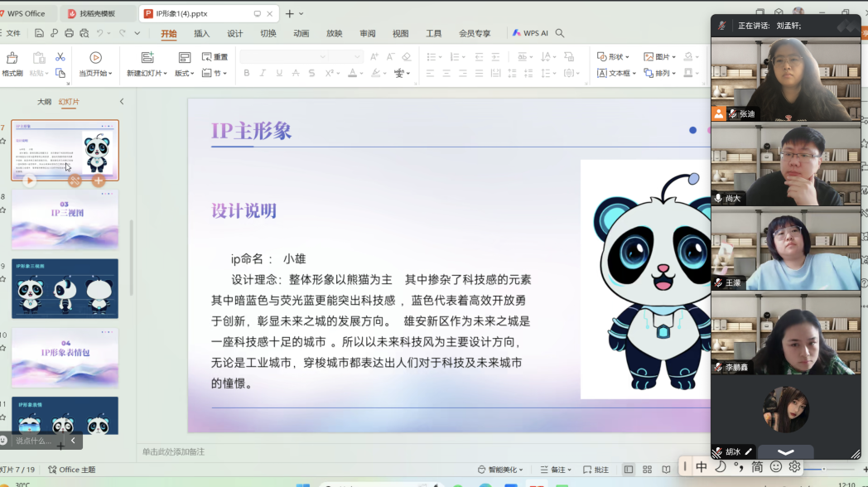Toggle italic formatting
This screenshot has height=487, width=868.
(x=263, y=74)
